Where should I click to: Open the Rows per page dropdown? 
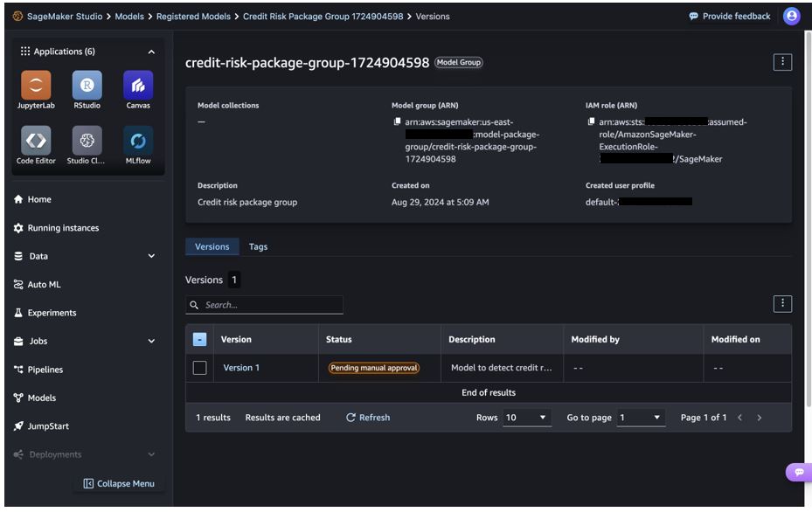527,418
